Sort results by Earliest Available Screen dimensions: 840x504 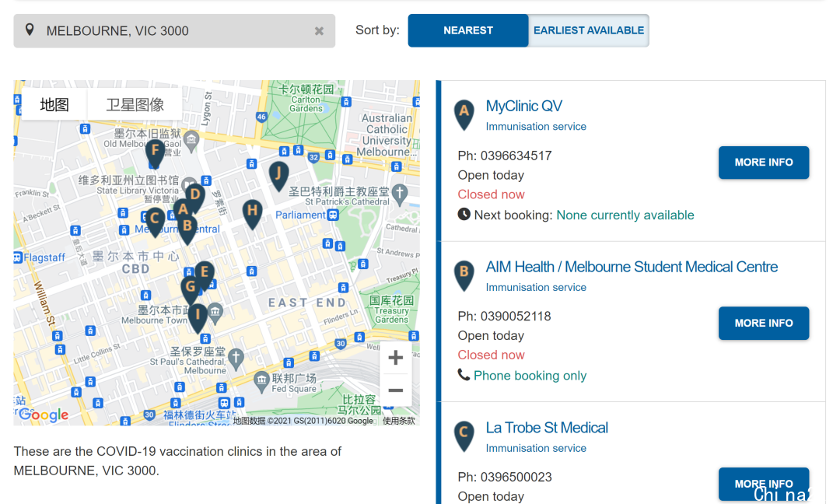[588, 30]
